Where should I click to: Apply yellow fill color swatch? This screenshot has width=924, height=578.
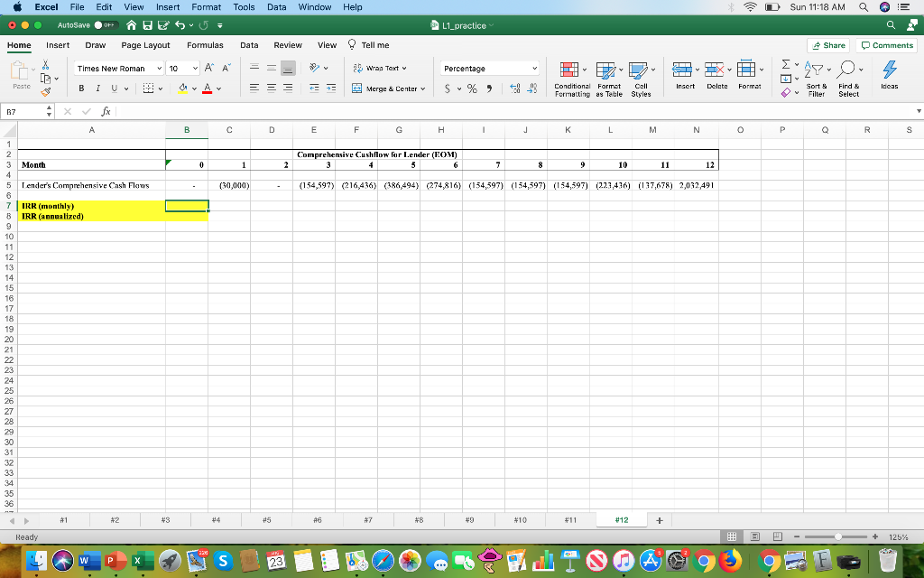[x=182, y=89]
